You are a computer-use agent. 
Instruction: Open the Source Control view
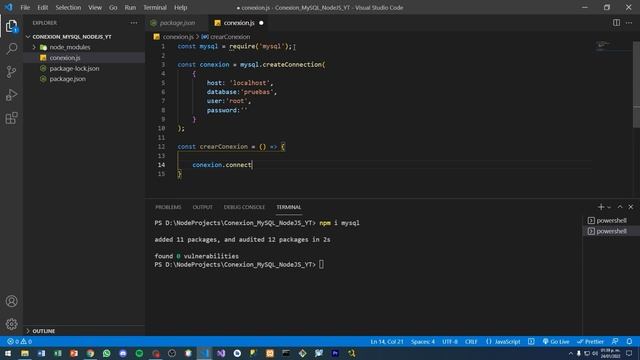point(11,72)
